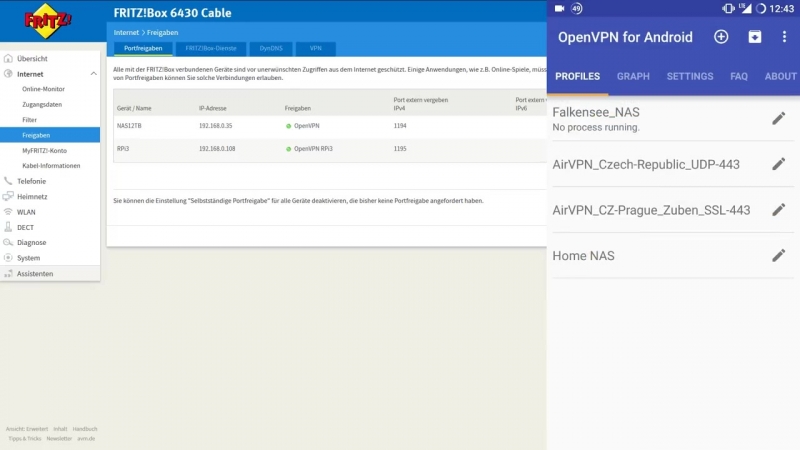This screenshot has width=800, height=450.
Task: Open the OpenVPN overflow menu
Action: pos(784,37)
